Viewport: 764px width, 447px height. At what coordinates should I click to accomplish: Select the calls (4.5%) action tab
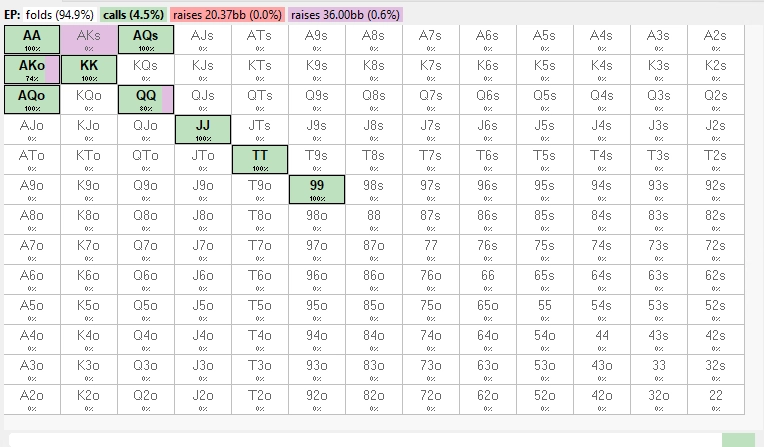(131, 14)
